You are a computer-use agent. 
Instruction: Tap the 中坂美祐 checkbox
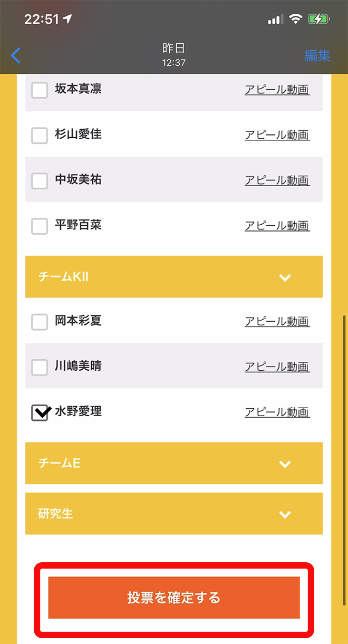coord(40,181)
